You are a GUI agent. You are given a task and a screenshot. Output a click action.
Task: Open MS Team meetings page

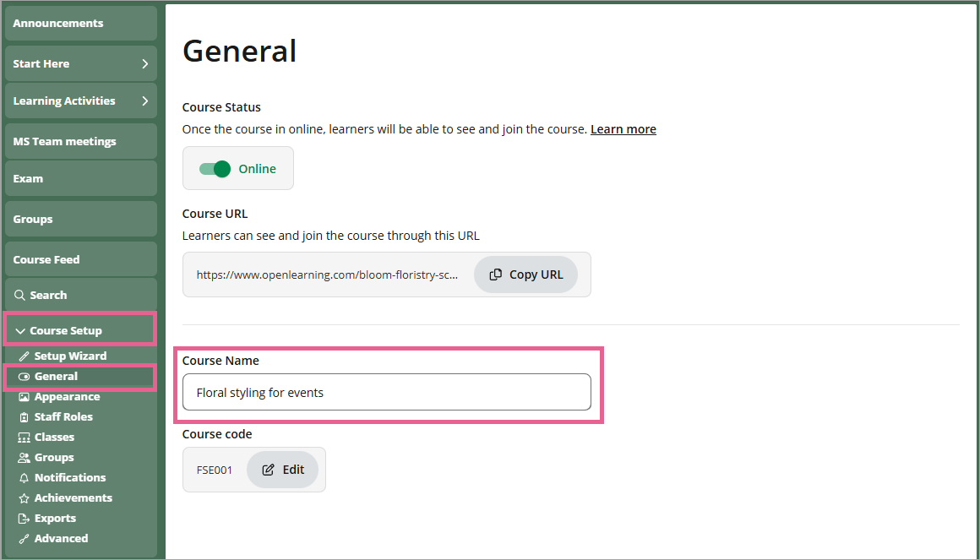[80, 142]
